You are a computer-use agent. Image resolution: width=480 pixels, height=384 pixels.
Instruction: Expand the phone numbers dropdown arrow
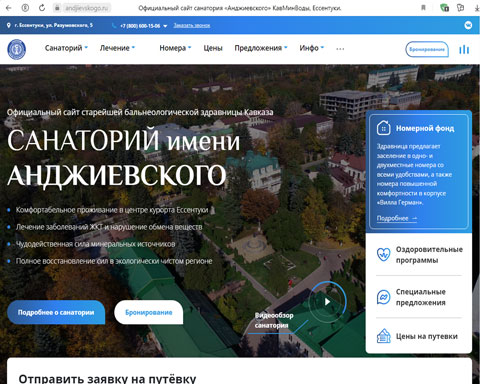[165, 26]
